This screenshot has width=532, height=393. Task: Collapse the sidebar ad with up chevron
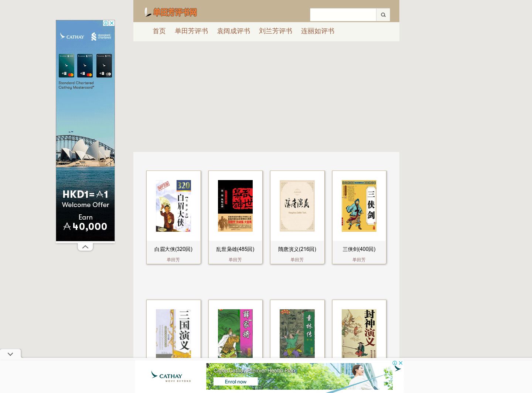pyautogui.click(x=85, y=247)
